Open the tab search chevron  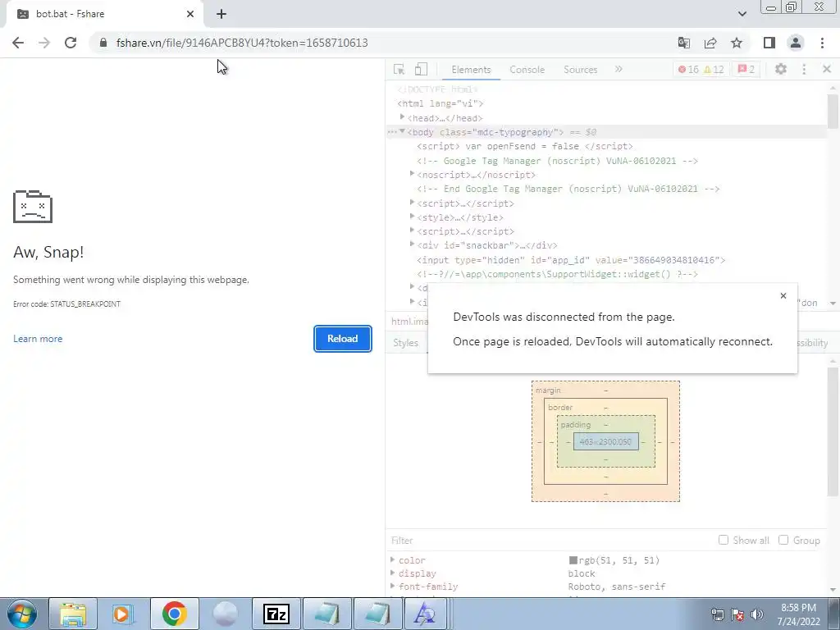tap(742, 14)
